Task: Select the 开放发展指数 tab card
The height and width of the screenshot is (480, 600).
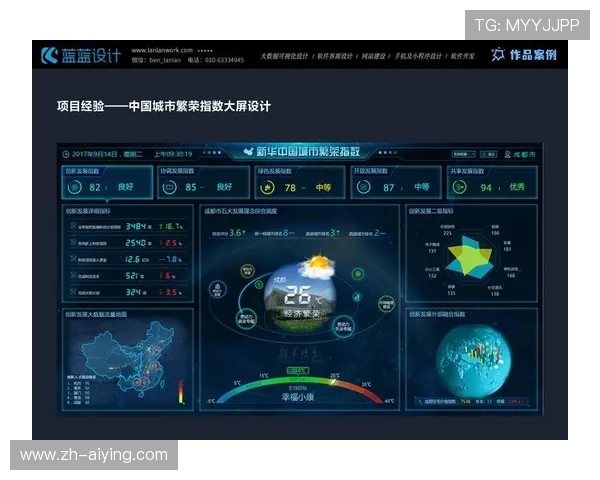Action: pyautogui.click(x=396, y=182)
